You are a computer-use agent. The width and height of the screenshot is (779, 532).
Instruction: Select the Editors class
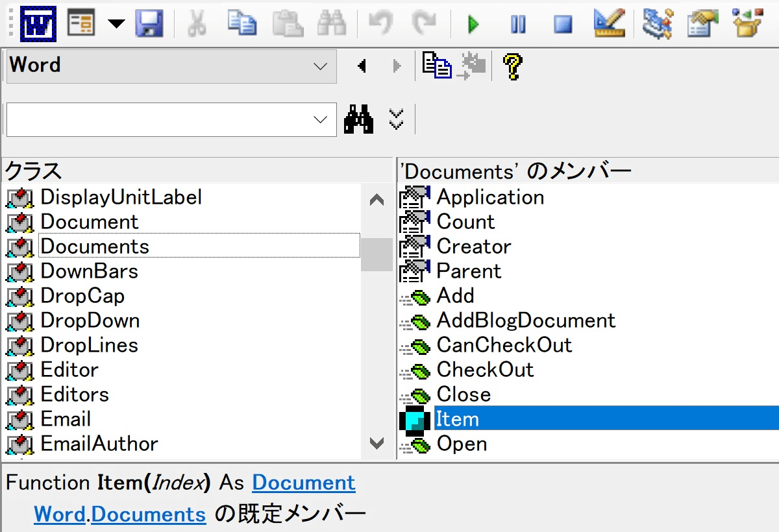[x=74, y=394]
